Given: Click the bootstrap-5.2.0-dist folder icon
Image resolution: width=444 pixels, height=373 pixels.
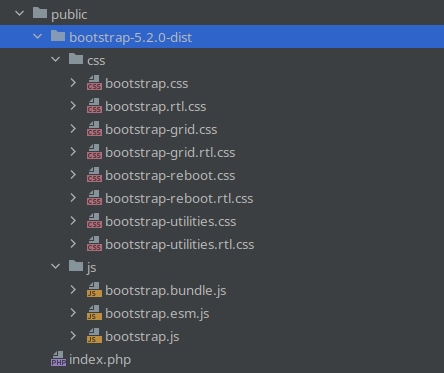Looking at the screenshot, I should (58, 36).
